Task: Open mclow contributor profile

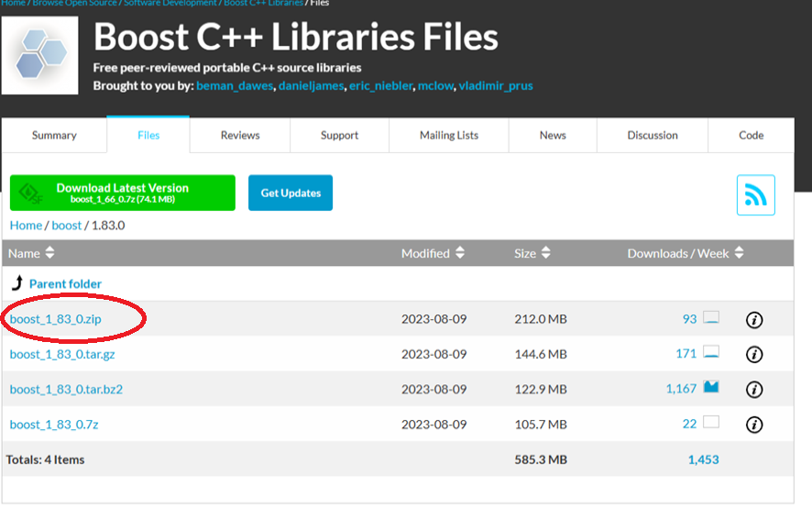Action: click(436, 85)
